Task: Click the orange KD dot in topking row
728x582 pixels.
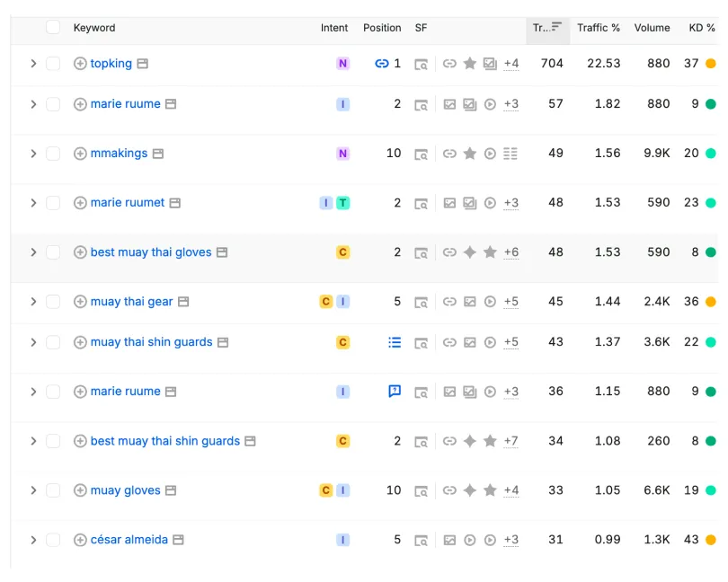Action: click(710, 64)
